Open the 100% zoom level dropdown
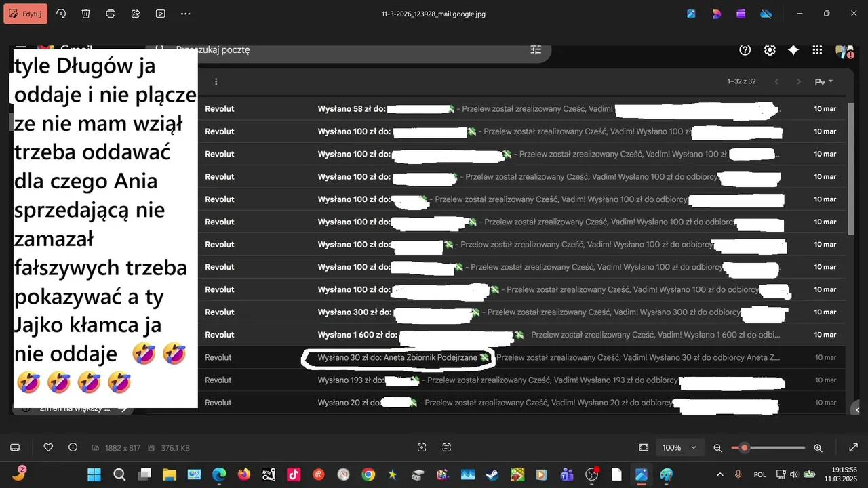 point(679,447)
